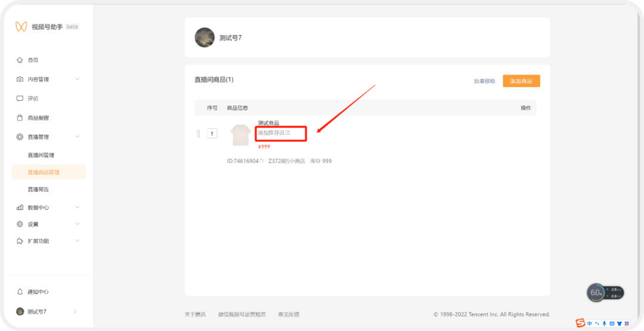Open the IME toolbox grid icon
Image resolution: width=644 pixels, height=331 pixels.
tap(627, 324)
